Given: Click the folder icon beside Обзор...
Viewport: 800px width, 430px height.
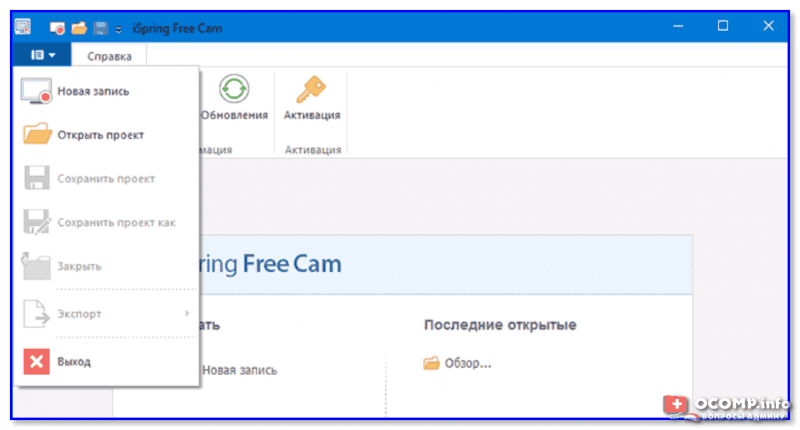Looking at the screenshot, I should (x=431, y=363).
